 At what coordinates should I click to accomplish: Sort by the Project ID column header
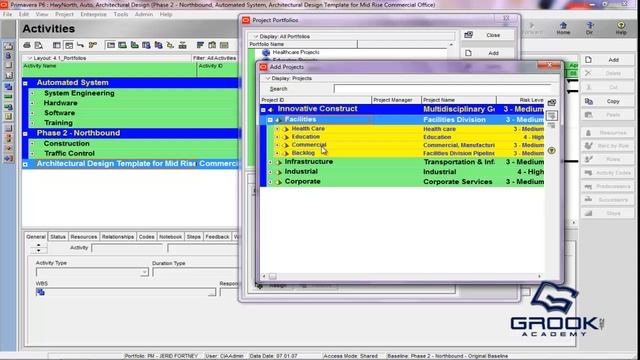pyautogui.click(x=316, y=100)
